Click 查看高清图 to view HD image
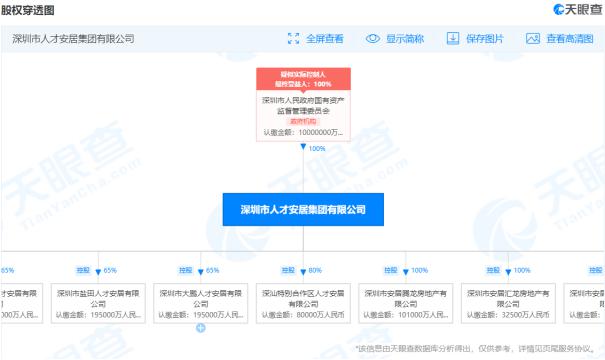Image resolution: width=605 pixels, height=360 pixels. (x=570, y=39)
